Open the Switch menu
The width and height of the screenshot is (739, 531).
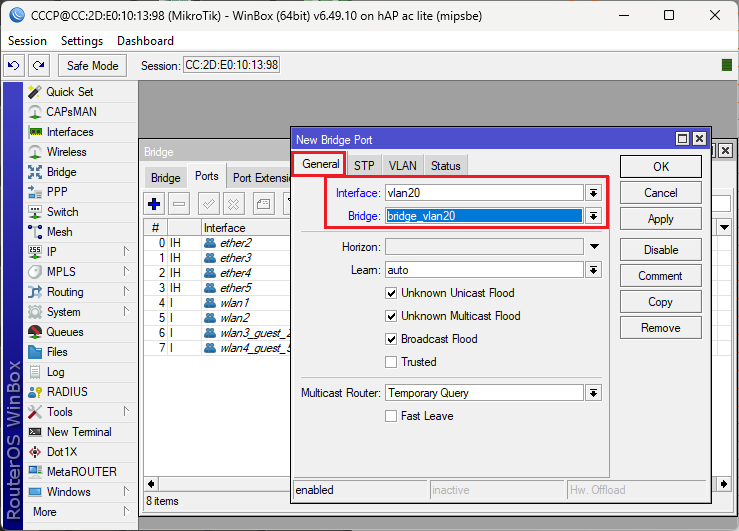(62, 212)
